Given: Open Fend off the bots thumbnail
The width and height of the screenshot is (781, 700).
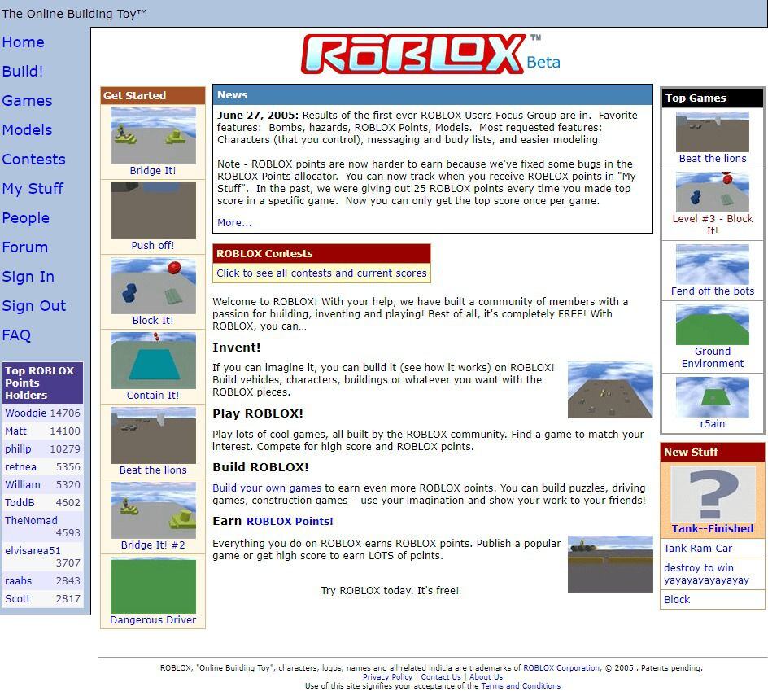Looking at the screenshot, I should pyautogui.click(x=712, y=264).
